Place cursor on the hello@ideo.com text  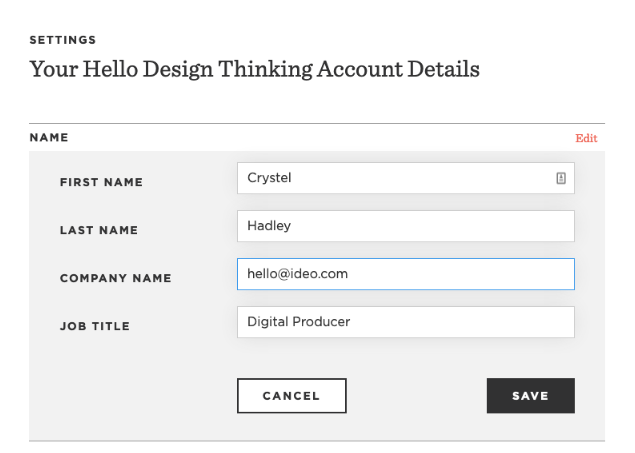[x=297, y=274]
